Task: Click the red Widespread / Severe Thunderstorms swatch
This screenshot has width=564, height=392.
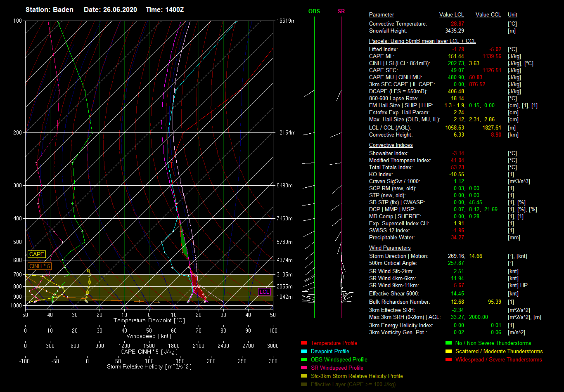Action: pos(448,359)
